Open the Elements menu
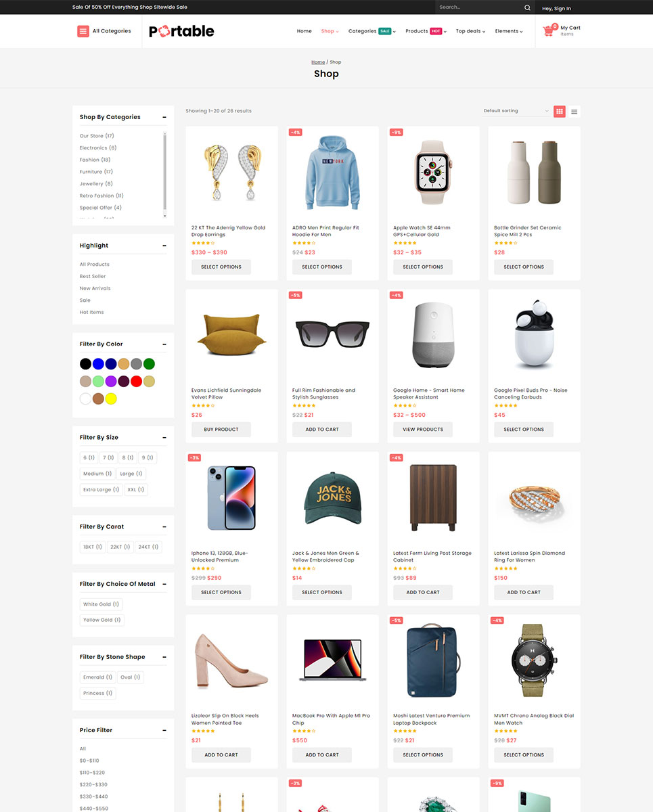The width and height of the screenshot is (653, 812). [508, 31]
